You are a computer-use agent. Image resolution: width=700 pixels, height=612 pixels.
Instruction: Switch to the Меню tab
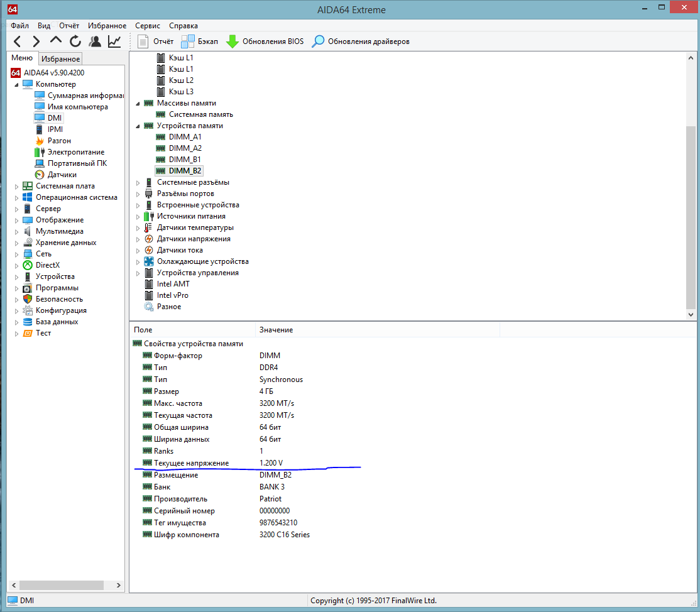click(x=22, y=58)
